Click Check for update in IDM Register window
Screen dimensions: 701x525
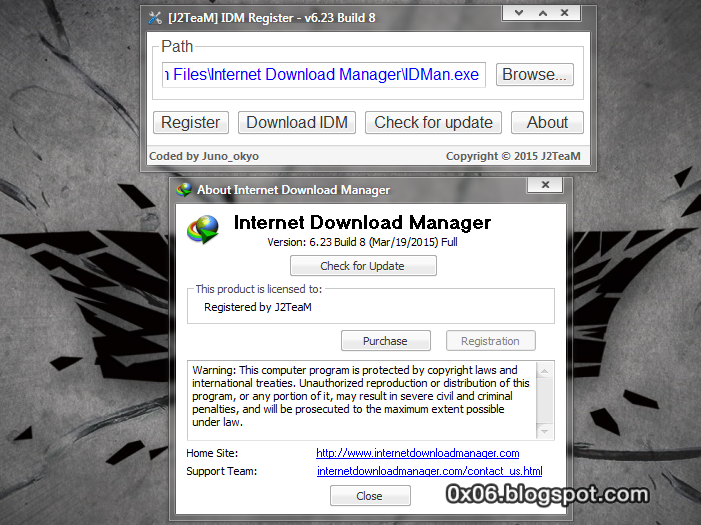(x=433, y=123)
